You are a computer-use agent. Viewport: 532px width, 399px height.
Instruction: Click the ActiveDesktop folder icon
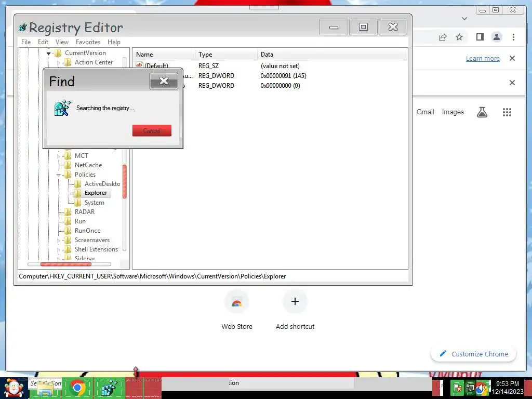[x=78, y=184]
